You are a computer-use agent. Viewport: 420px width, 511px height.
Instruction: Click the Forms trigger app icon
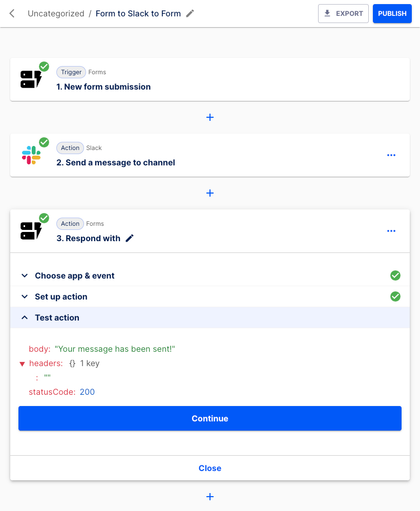(31, 79)
